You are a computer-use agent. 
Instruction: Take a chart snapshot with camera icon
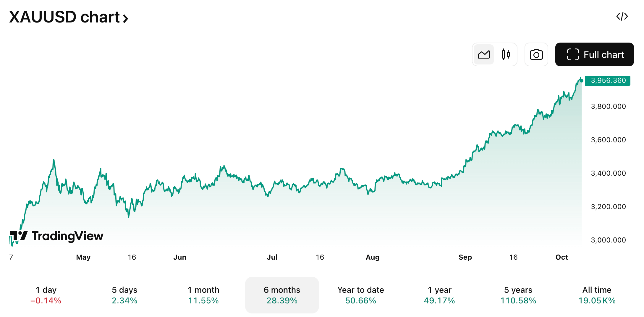[536, 55]
